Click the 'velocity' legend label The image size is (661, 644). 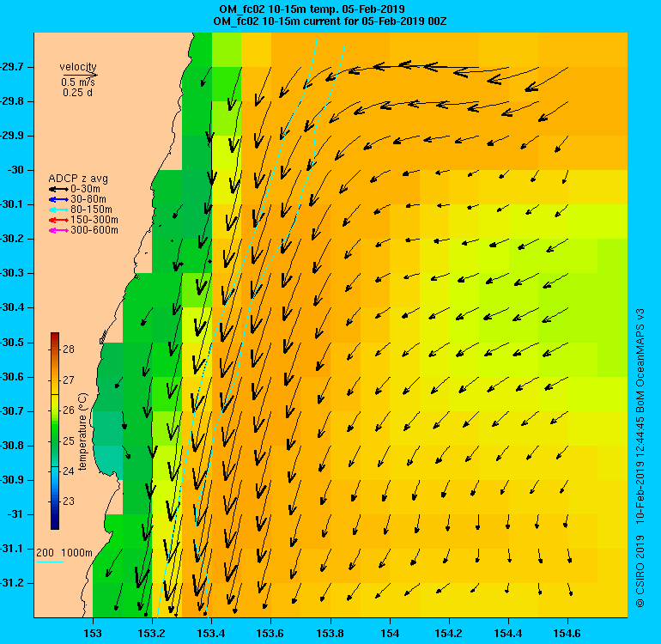(78, 67)
